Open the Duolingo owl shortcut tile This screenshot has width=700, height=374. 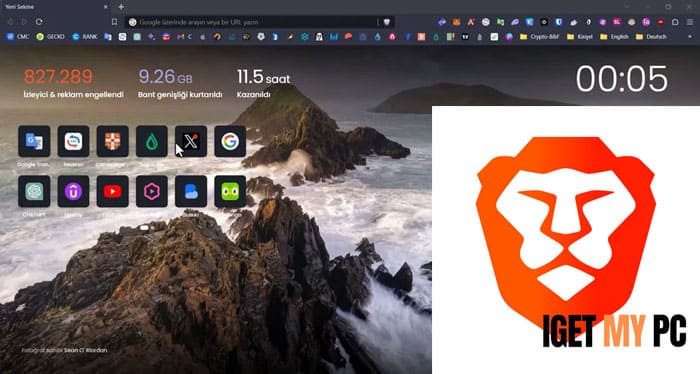point(230,191)
